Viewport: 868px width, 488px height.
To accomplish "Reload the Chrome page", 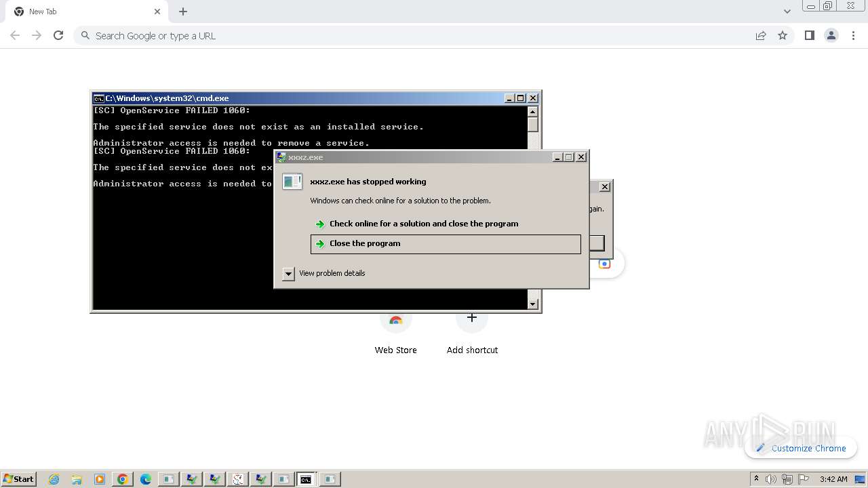I will [x=58, y=36].
